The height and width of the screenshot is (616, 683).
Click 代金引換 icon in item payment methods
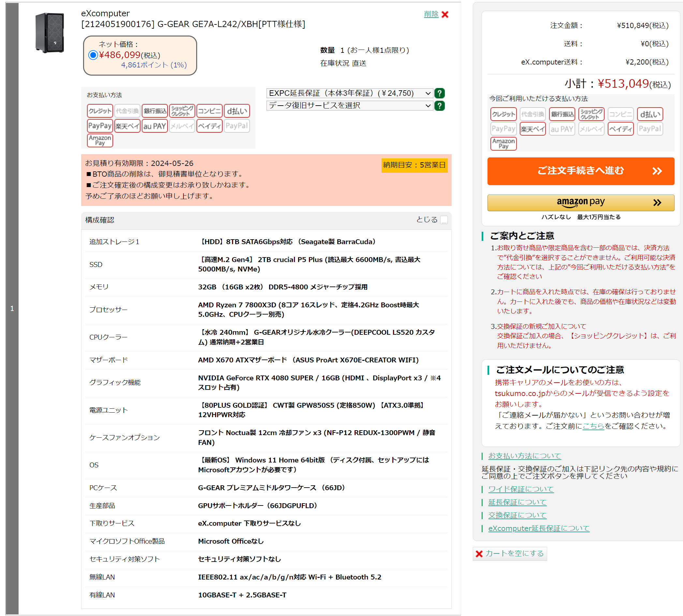pyautogui.click(x=127, y=111)
